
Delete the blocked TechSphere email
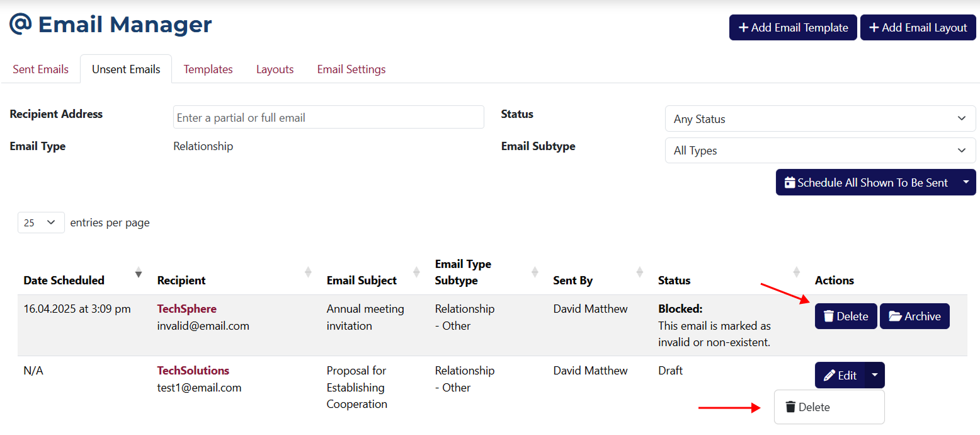845,316
